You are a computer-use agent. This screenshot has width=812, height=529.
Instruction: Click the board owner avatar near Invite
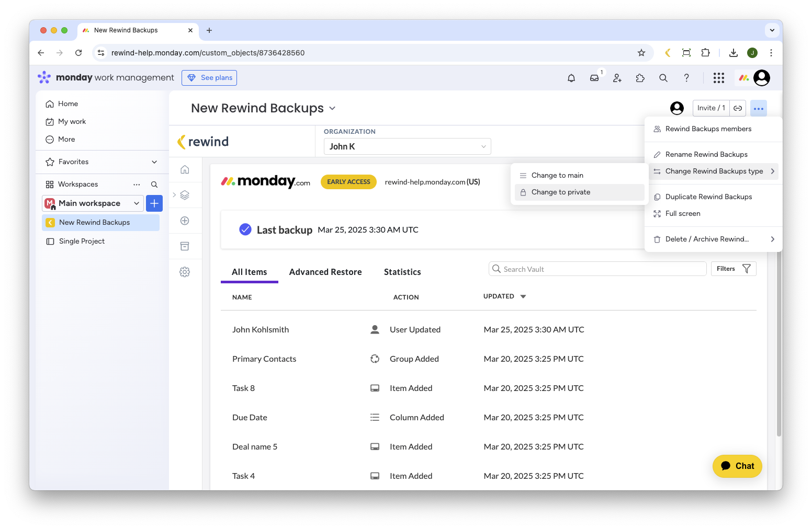(677, 108)
